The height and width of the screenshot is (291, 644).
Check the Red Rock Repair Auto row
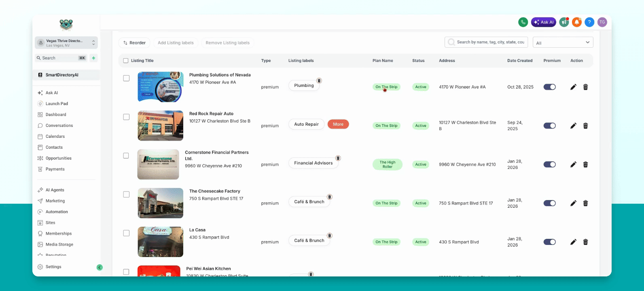pyautogui.click(x=126, y=117)
